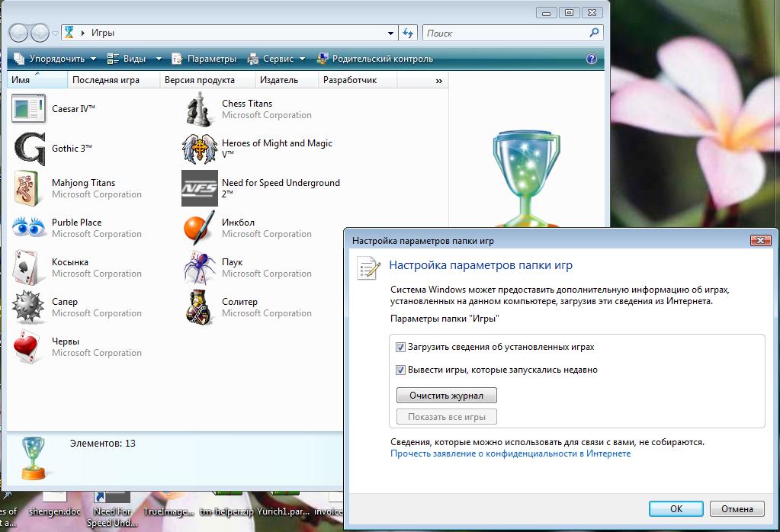Select the Mahjong Titans label
The image size is (780, 532).
83,183
